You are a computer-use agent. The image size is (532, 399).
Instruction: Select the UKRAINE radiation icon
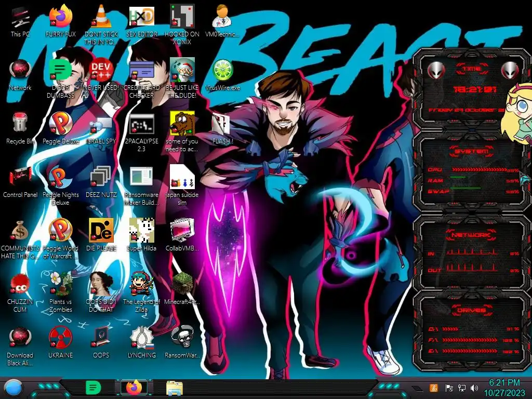pos(60,342)
